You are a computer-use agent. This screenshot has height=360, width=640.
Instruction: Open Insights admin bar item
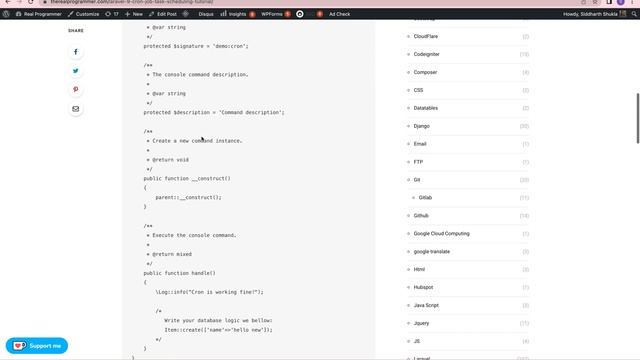[238, 14]
